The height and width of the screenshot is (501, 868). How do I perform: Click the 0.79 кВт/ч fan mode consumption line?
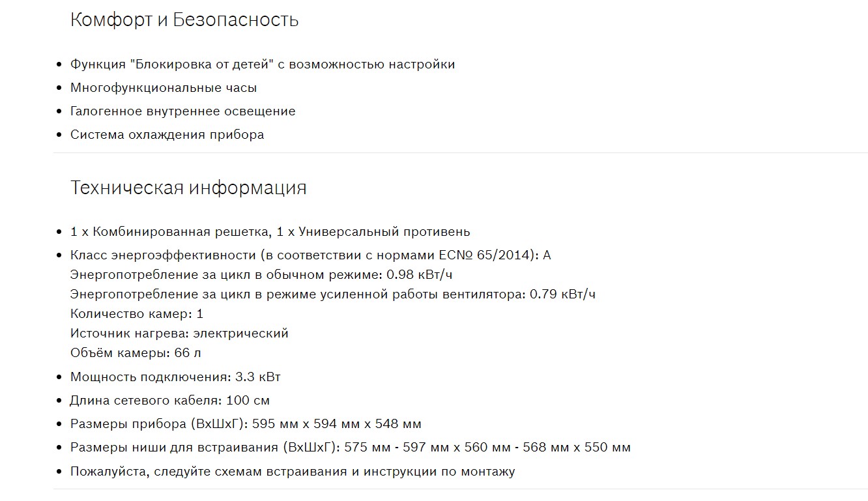332,294
